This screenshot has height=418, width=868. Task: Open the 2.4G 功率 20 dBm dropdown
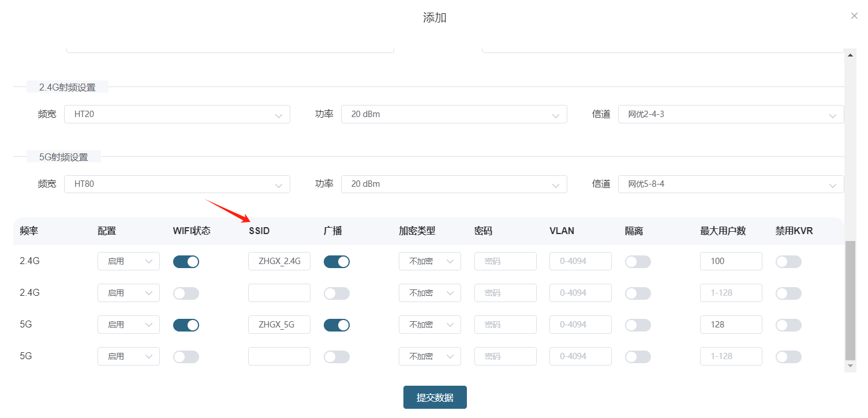coord(454,114)
